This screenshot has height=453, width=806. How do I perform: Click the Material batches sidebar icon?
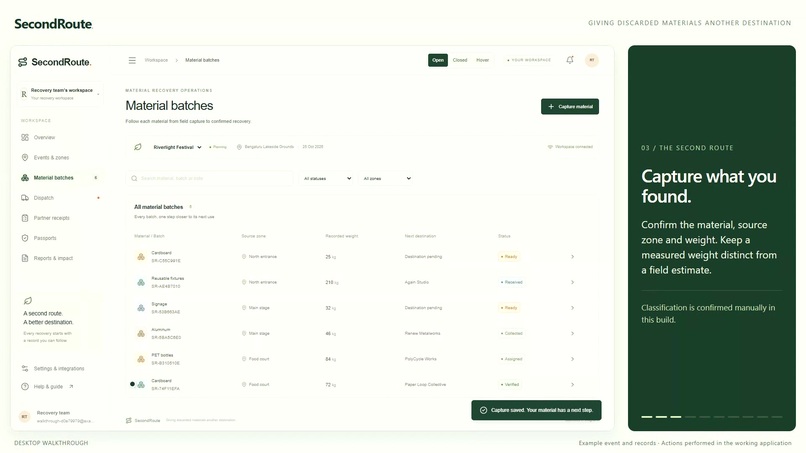[x=25, y=177]
